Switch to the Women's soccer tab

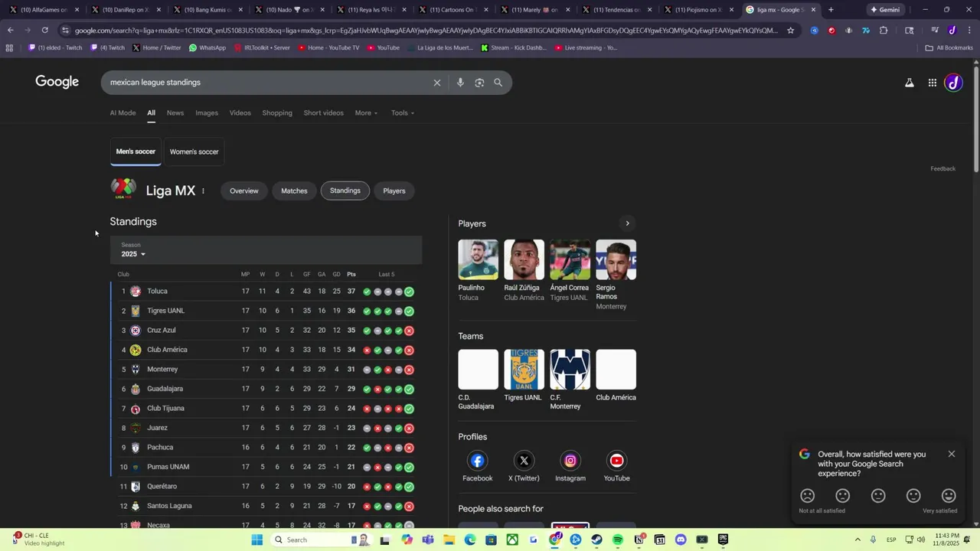click(194, 152)
